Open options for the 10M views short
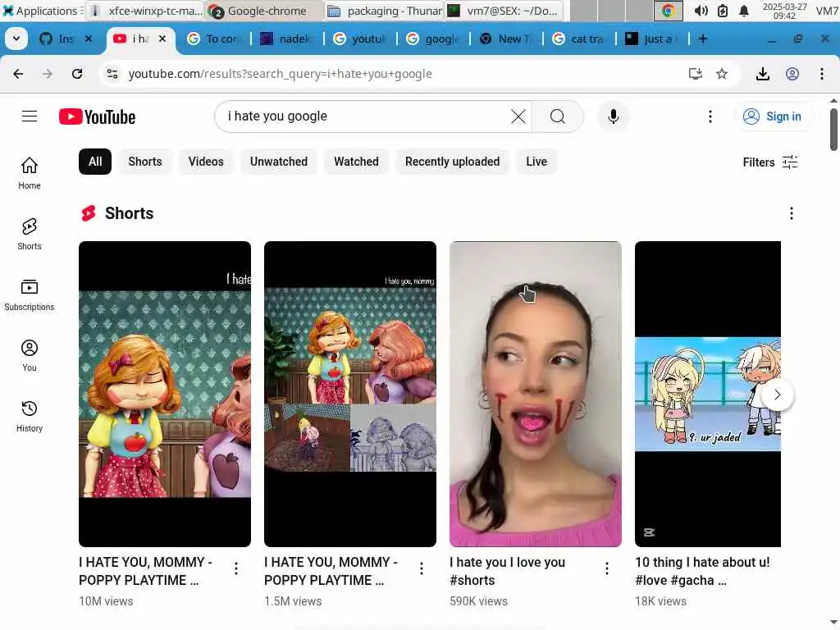 tap(236, 568)
